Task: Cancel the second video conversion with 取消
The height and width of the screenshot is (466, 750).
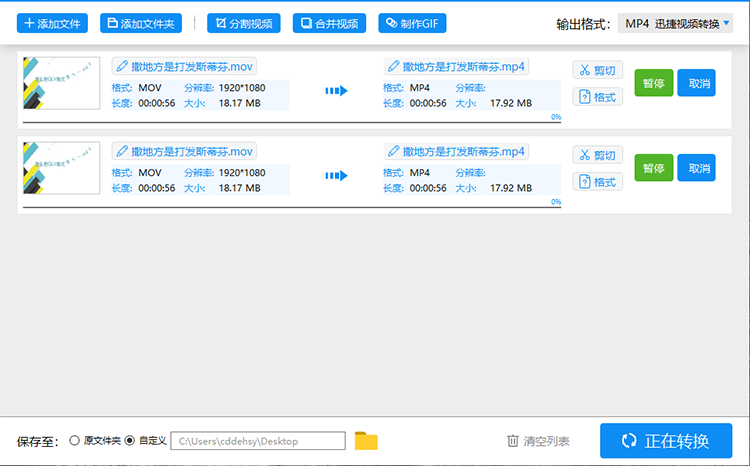Action: (696, 168)
